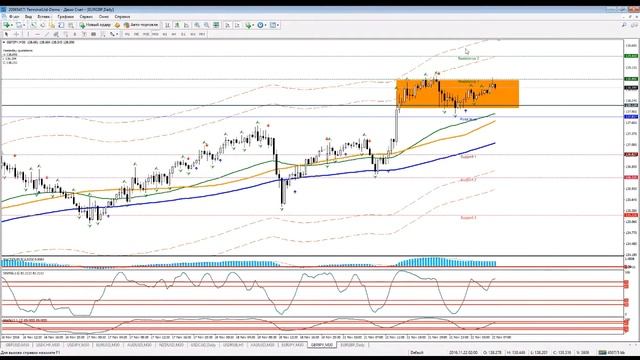Click the Support 3 level label

[468, 218]
